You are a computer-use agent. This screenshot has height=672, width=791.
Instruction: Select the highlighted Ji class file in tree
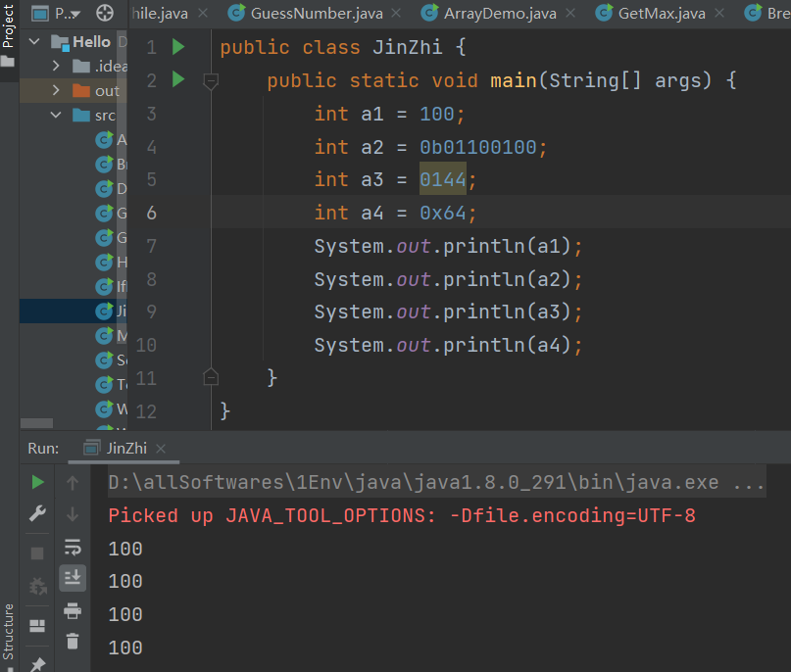click(x=111, y=312)
